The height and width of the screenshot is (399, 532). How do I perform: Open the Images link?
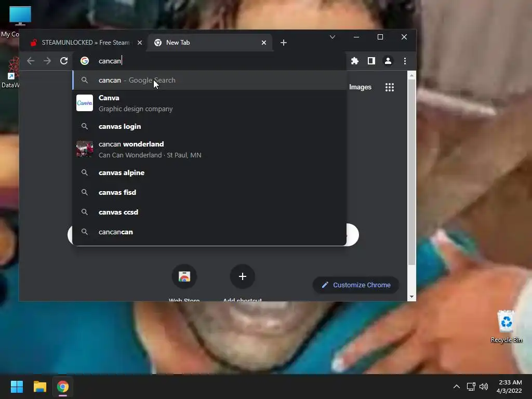(360, 87)
